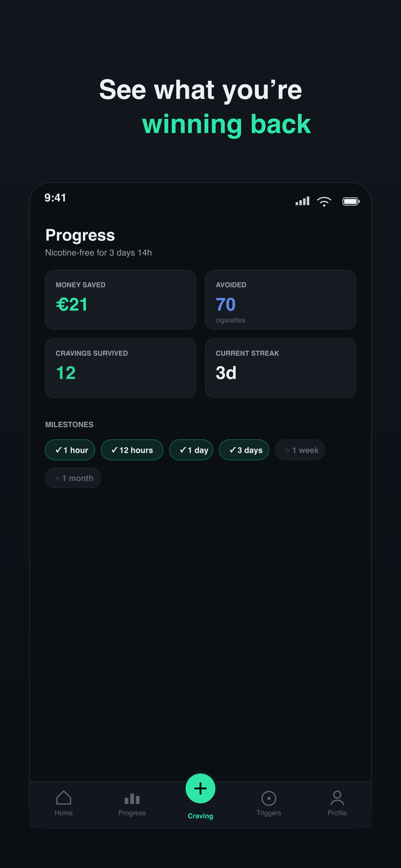This screenshot has width=401, height=868.
Task: Open the Current Streak card
Action: pos(280,368)
